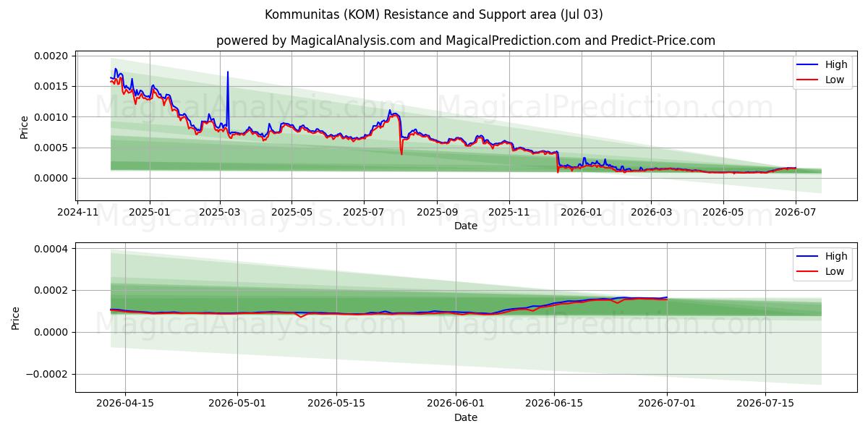Click the '2026-07-15' x-axis tick label
This screenshot has width=868, height=434.
click(765, 404)
